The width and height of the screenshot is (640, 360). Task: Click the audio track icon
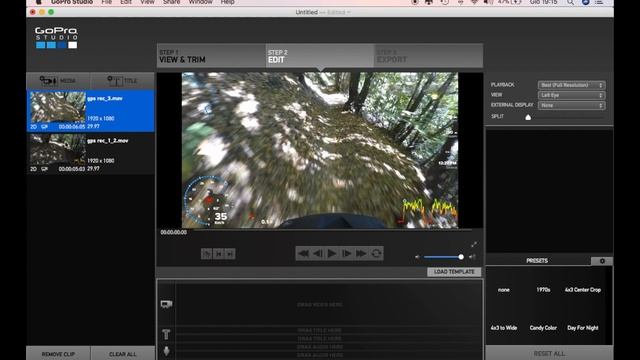tap(166, 351)
